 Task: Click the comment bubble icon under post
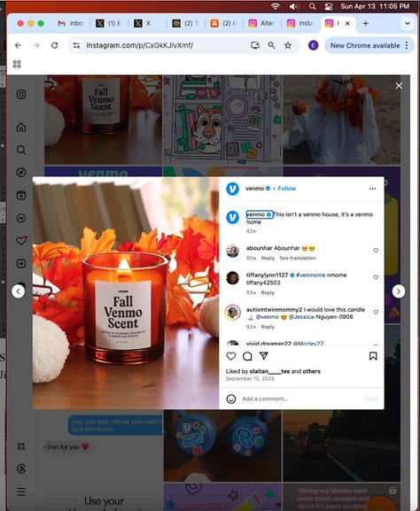[x=247, y=356]
